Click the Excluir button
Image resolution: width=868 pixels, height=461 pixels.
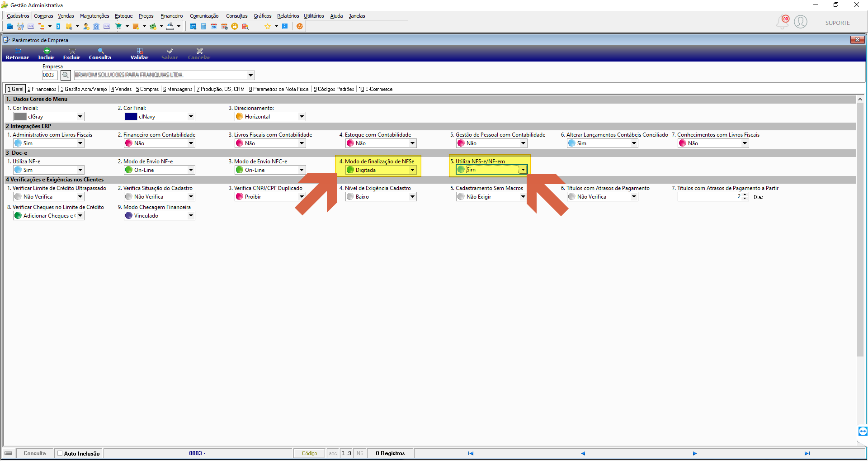click(71, 54)
